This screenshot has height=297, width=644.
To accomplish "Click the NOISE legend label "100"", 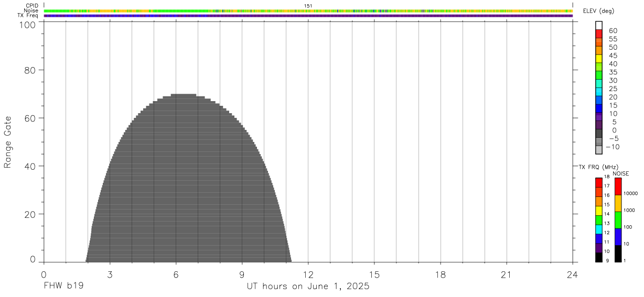I will (628, 227).
